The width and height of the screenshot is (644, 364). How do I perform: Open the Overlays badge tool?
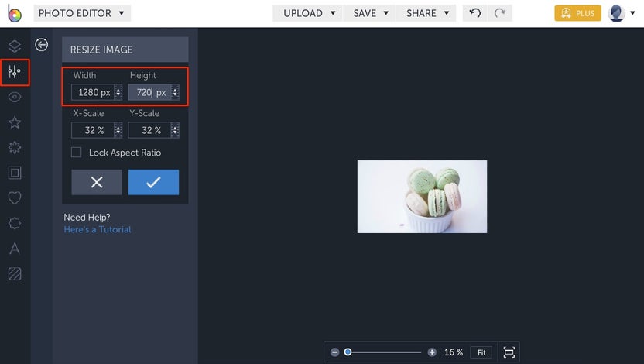(x=15, y=224)
